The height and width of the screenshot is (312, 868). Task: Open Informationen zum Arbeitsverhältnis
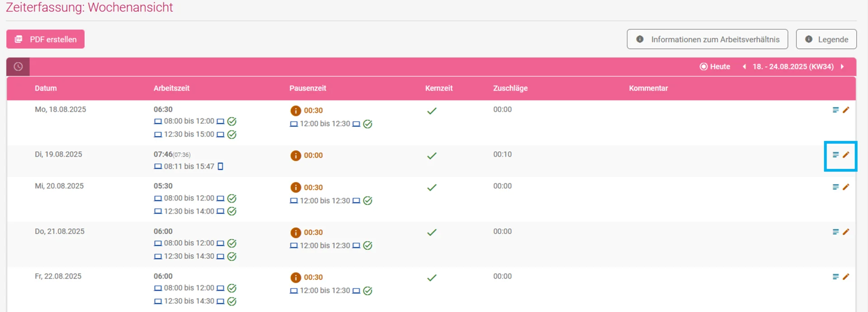(707, 39)
